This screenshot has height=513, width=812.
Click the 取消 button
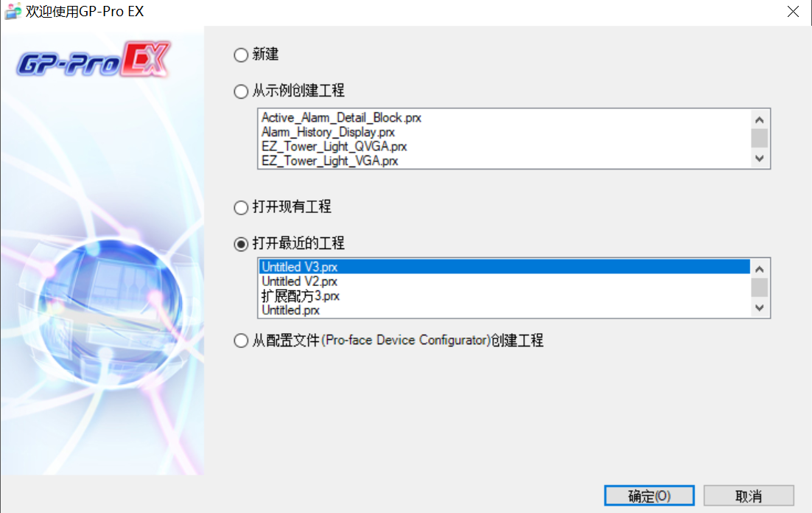[749, 496]
